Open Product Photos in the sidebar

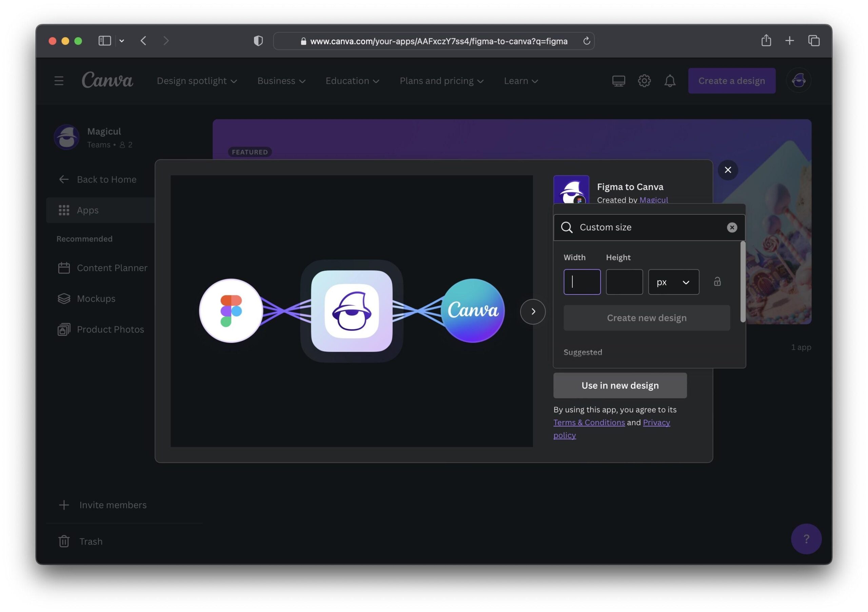click(110, 329)
